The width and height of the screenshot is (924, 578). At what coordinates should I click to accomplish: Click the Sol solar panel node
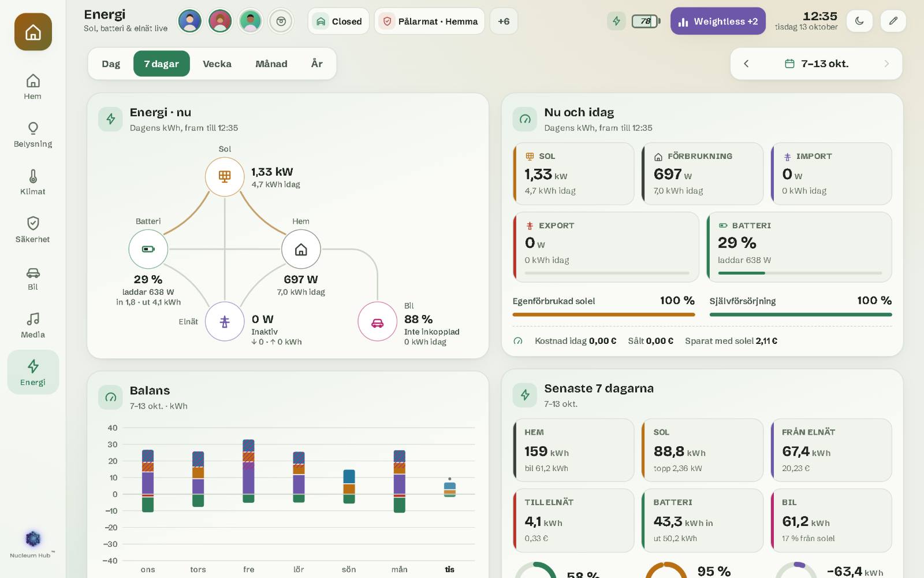point(225,177)
